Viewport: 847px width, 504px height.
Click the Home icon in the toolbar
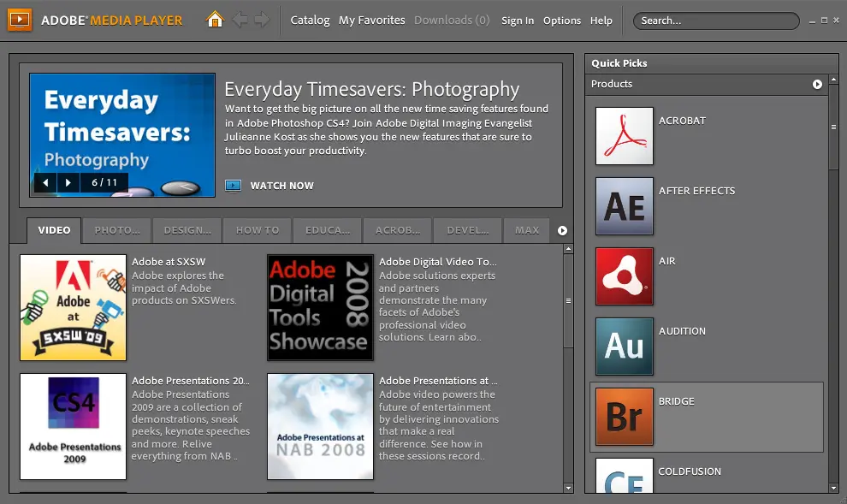[215, 18]
